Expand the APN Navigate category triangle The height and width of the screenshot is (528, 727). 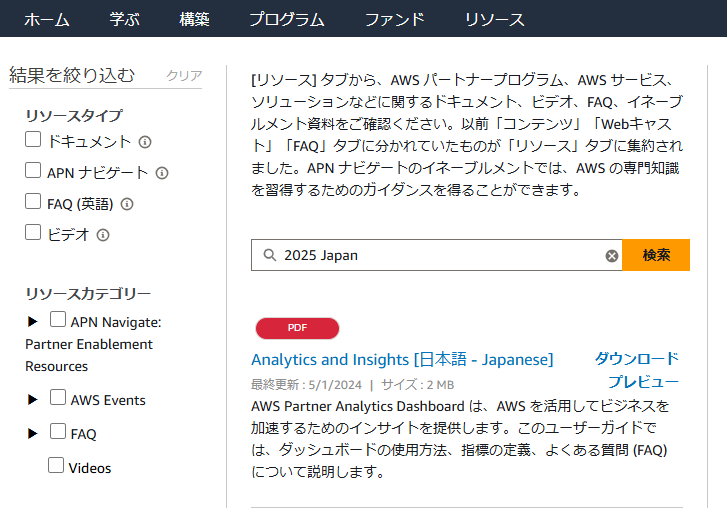(x=32, y=321)
